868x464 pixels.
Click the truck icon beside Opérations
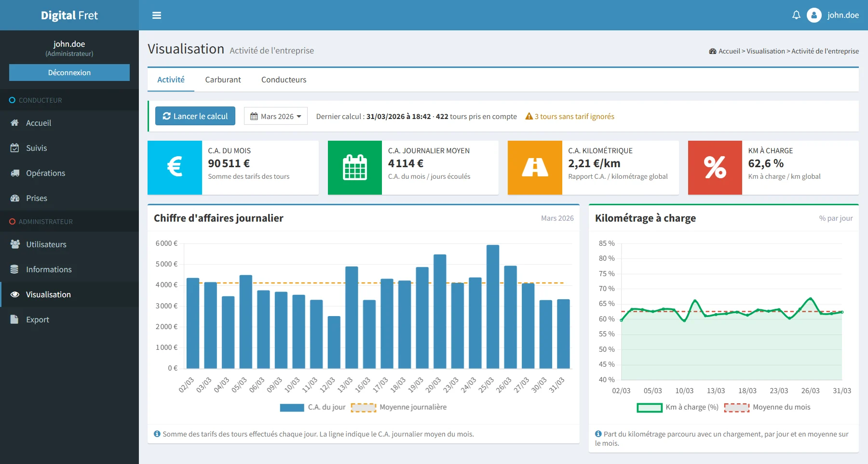click(x=15, y=173)
